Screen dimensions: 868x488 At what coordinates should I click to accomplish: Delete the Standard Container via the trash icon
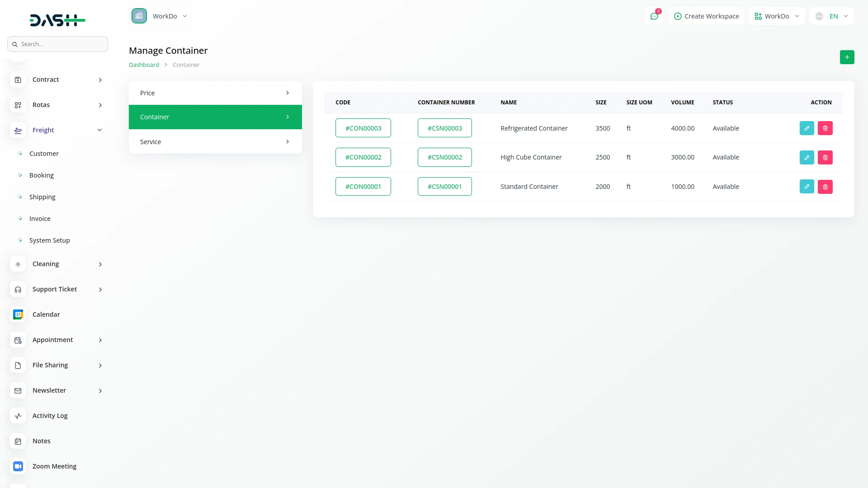pyautogui.click(x=825, y=186)
